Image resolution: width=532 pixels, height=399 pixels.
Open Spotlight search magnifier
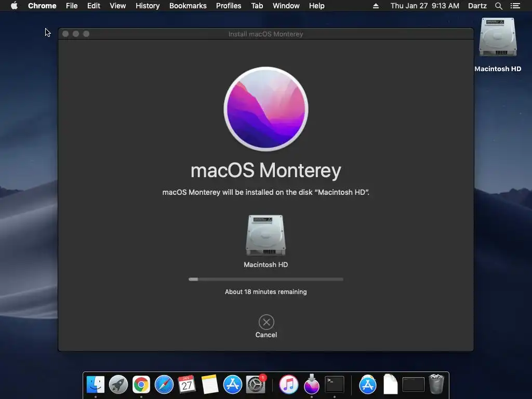point(498,6)
